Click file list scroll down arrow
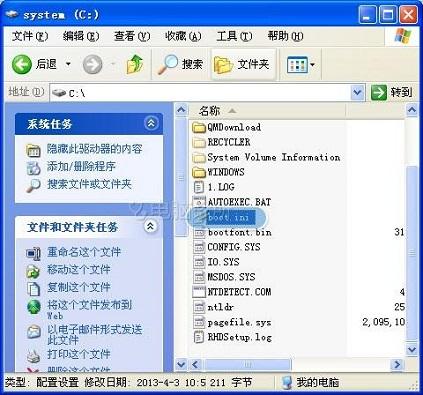The width and height of the screenshot is (423, 395). tap(412, 349)
